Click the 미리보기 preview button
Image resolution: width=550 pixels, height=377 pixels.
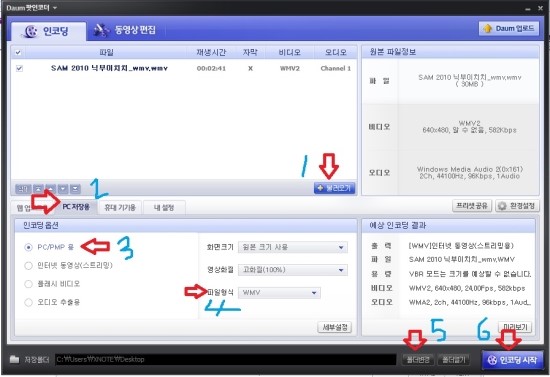515,327
